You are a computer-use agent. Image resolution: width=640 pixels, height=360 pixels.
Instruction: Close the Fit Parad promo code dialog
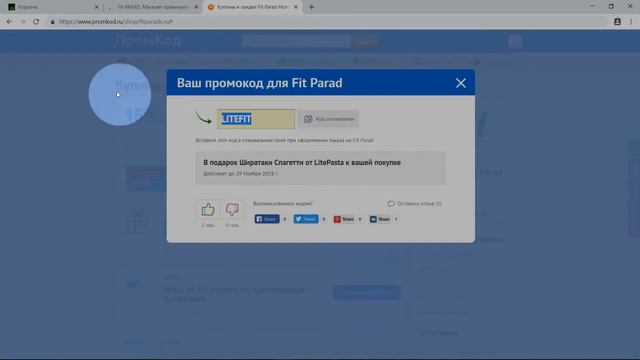coord(460,83)
